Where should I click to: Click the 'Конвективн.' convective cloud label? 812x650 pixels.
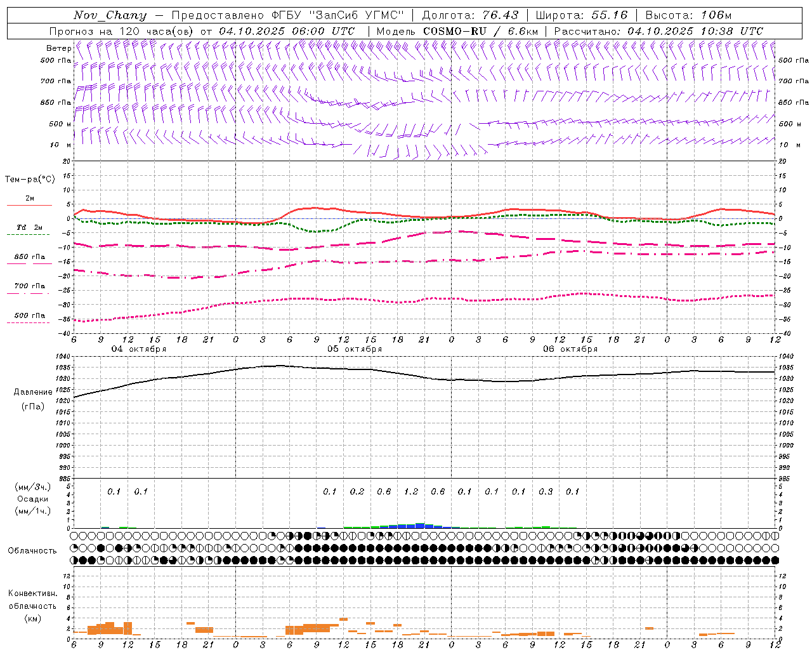pyautogui.click(x=32, y=594)
